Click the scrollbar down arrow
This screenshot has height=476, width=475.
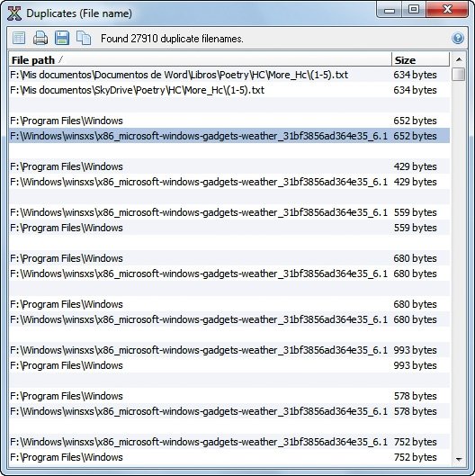pyautogui.click(x=459, y=459)
